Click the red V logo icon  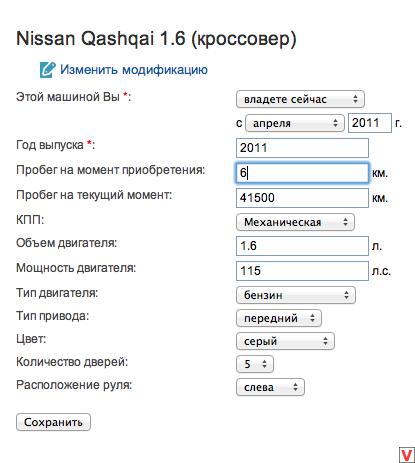407,455
